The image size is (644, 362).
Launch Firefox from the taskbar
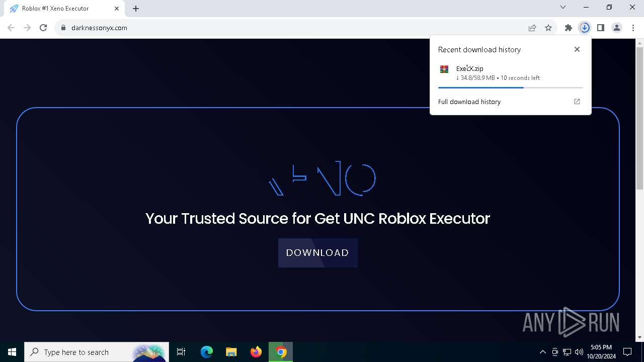pos(256,352)
